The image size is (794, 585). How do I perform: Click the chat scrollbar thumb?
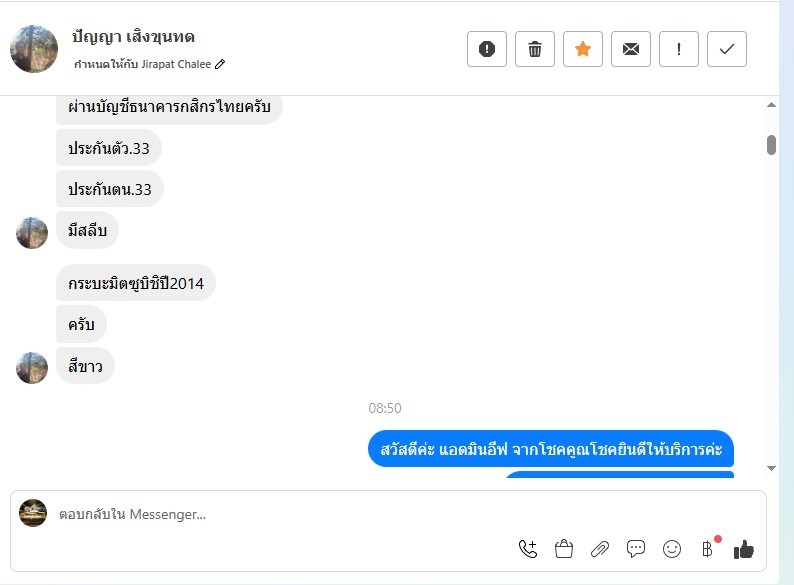coord(771,145)
